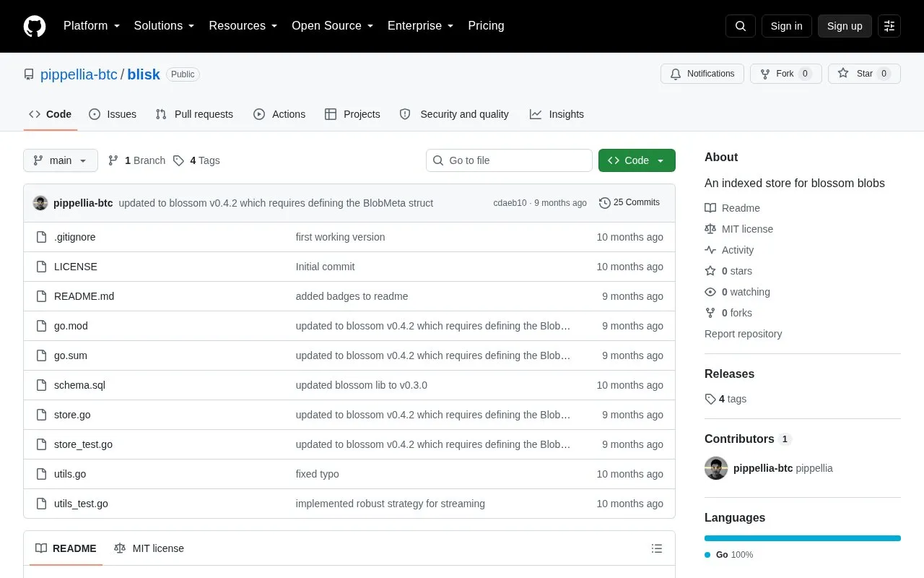
Task: Click Report repository link
Action: pyautogui.click(x=743, y=334)
